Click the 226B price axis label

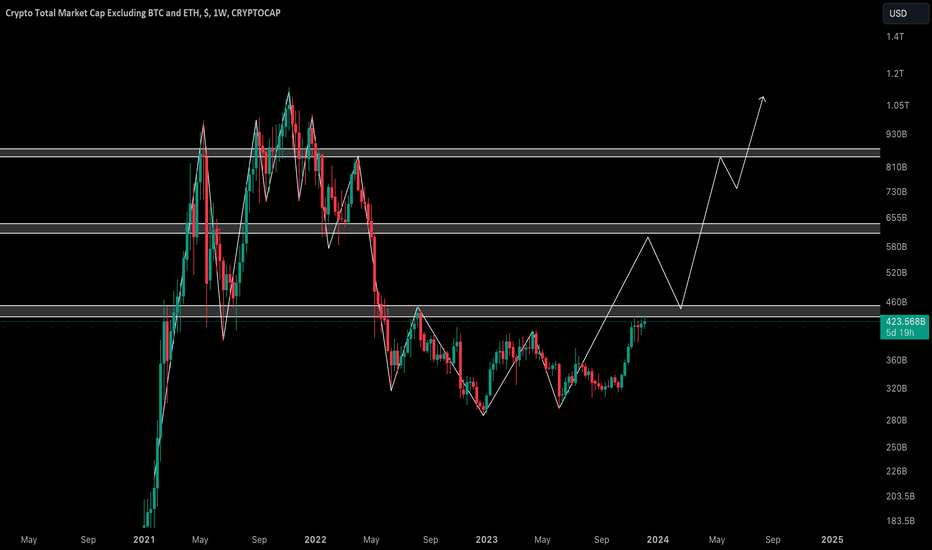click(896, 472)
